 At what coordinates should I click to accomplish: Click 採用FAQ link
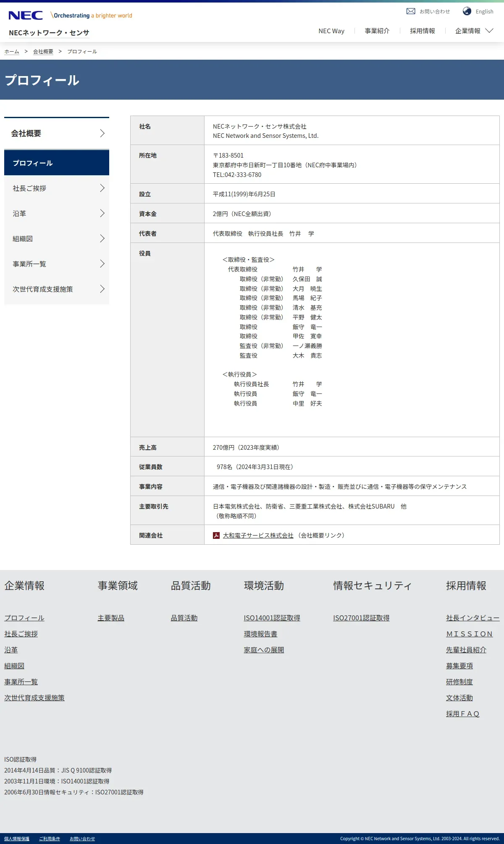[x=462, y=713]
